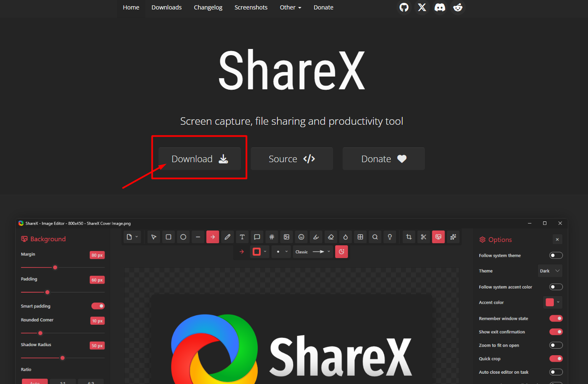The height and width of the screenshot is (384, 588).
Task: Select the Insert image tool
Action: tap(287, 237)
